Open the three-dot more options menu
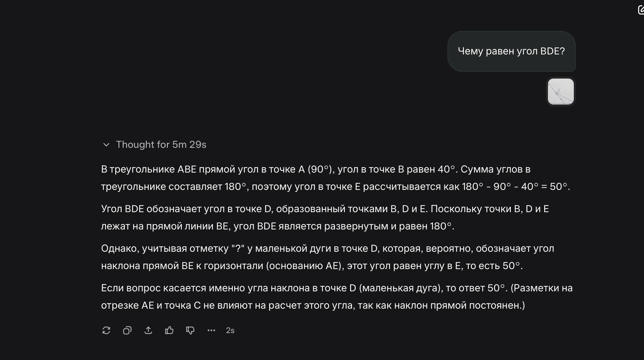This screenshot has height=360, width=644. (x=211, y=330)
